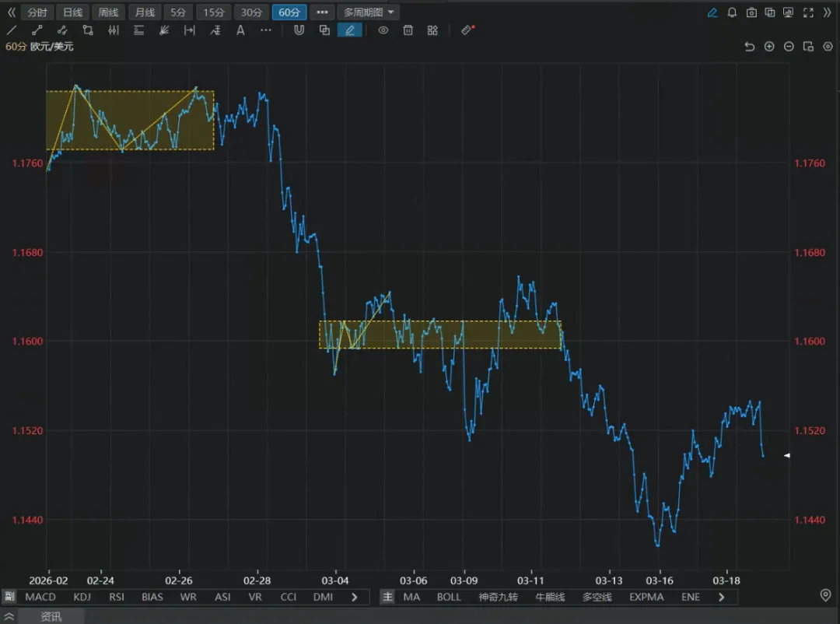Open the 资讯 news tab

pos(51,616)
